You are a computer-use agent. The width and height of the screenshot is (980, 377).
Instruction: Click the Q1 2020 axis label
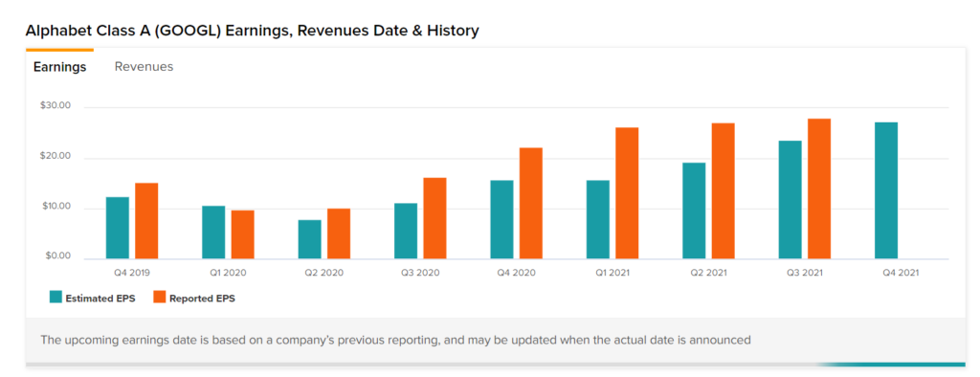[x=228, y=273]
